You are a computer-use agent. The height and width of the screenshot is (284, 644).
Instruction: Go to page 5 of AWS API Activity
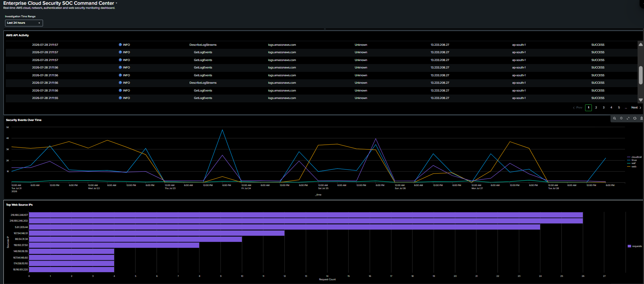[619, 107]
